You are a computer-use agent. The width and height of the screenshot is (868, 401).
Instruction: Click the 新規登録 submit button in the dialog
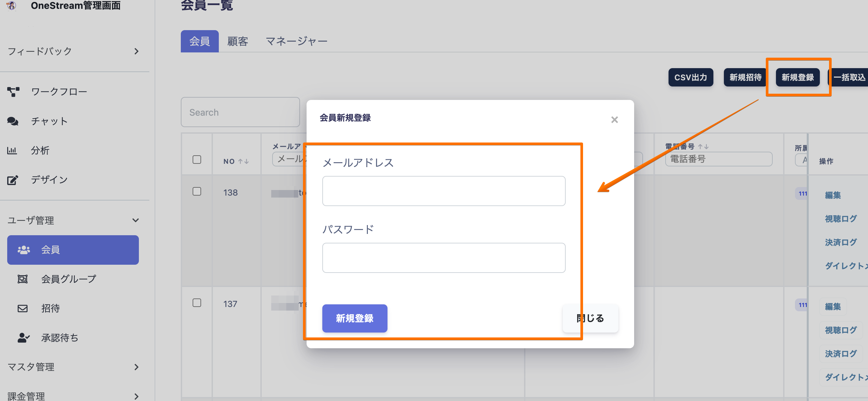pos(354,318)
